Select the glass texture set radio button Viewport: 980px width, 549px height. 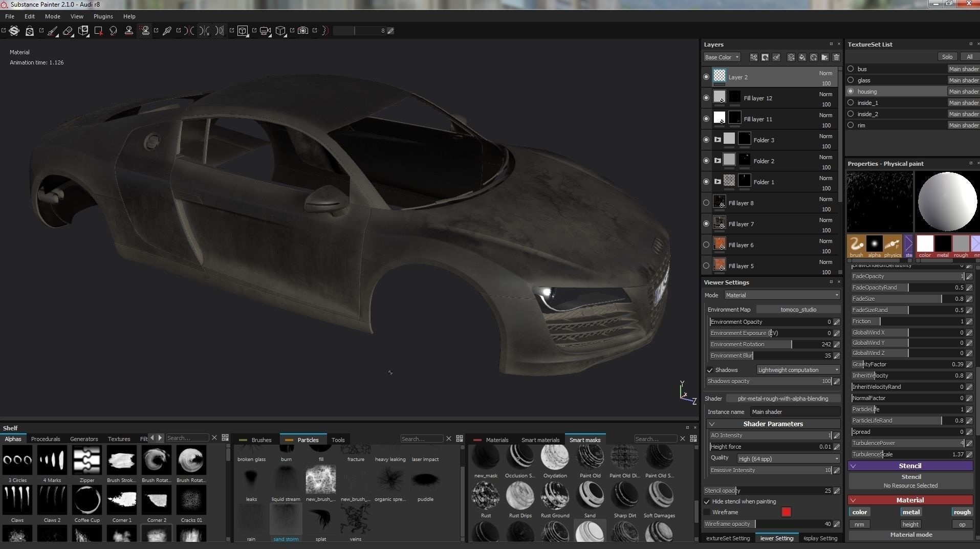point(851,80)
